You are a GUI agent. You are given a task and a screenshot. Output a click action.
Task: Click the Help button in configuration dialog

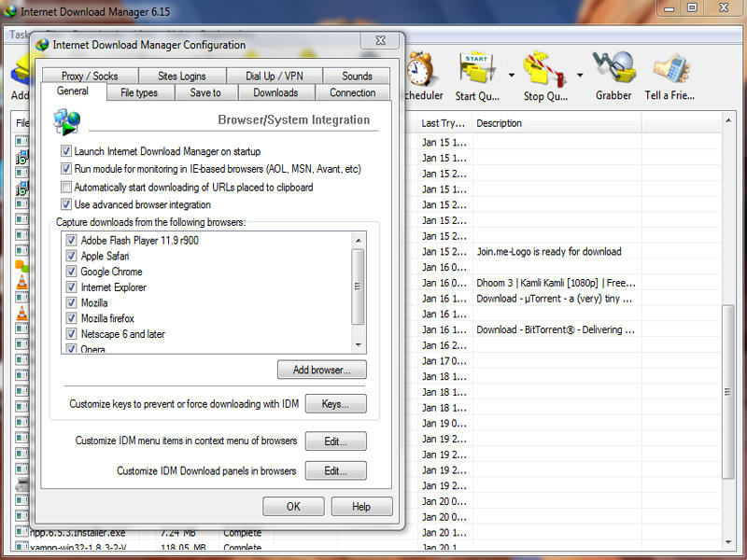coord(362,506)
